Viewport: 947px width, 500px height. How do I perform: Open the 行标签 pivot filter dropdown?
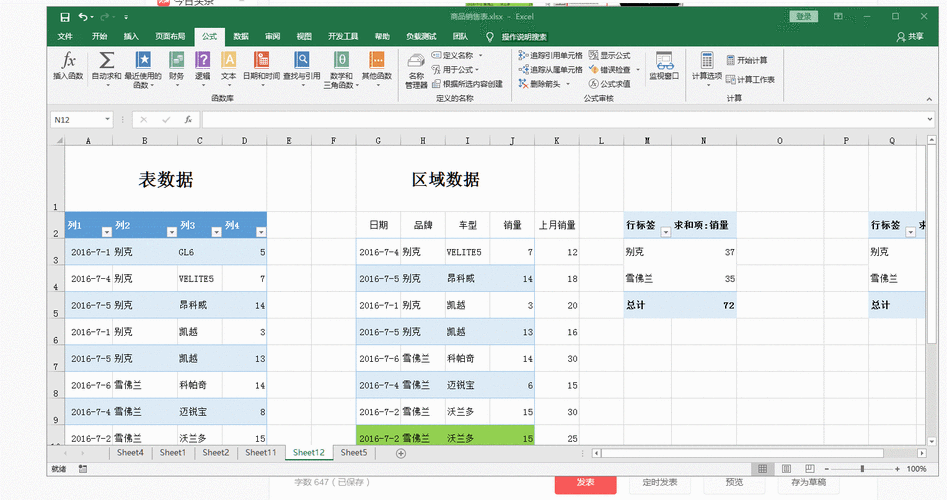click(665, 230)
